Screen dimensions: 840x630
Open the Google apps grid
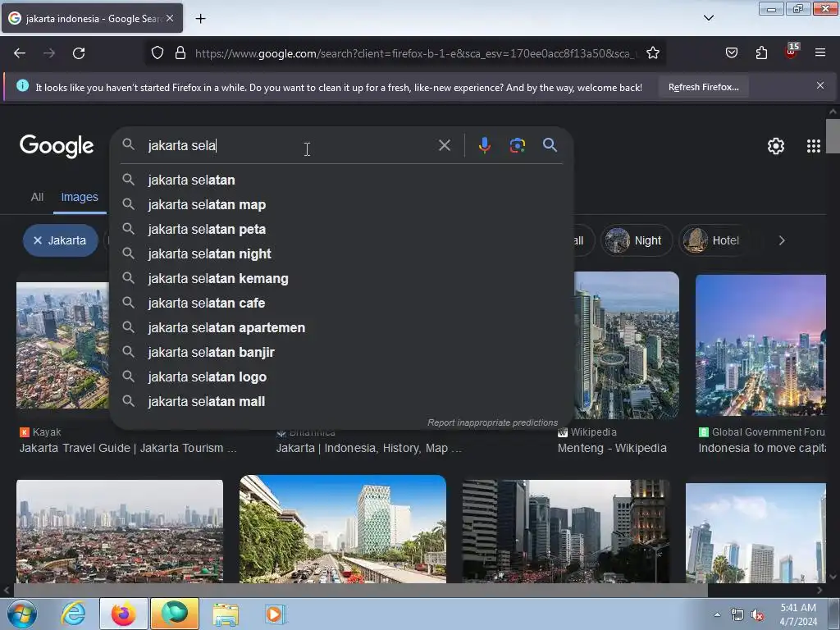pyautogui.click(x=813, y=146)
